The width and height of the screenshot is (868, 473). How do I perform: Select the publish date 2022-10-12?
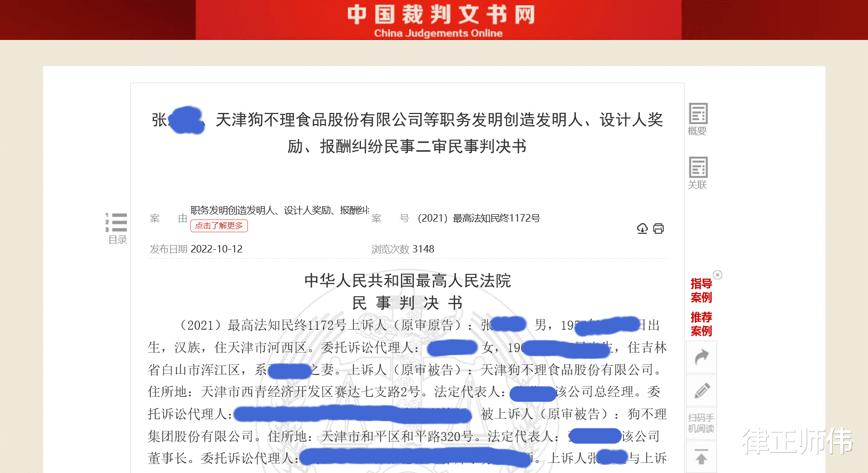coord(216,249)
